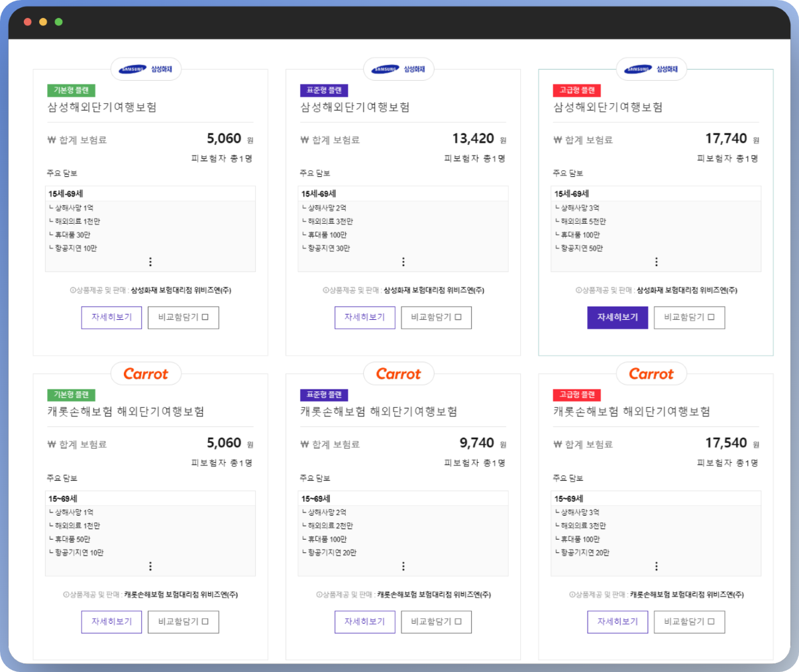Image resolution: width=799 pixels, height=672 pixels.
Task: Click Samsung logo on 고급형 플랜 card
Action: [652, 69]
